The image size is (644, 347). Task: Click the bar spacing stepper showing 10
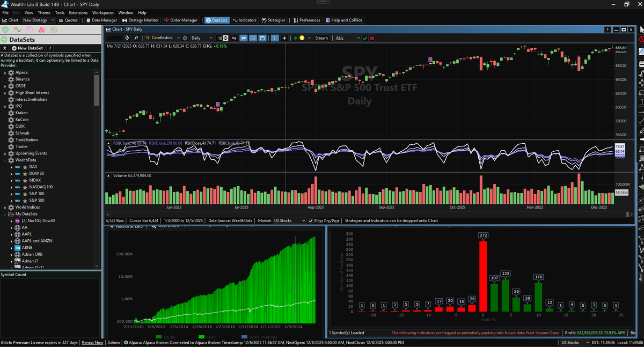tap(222, 38)
